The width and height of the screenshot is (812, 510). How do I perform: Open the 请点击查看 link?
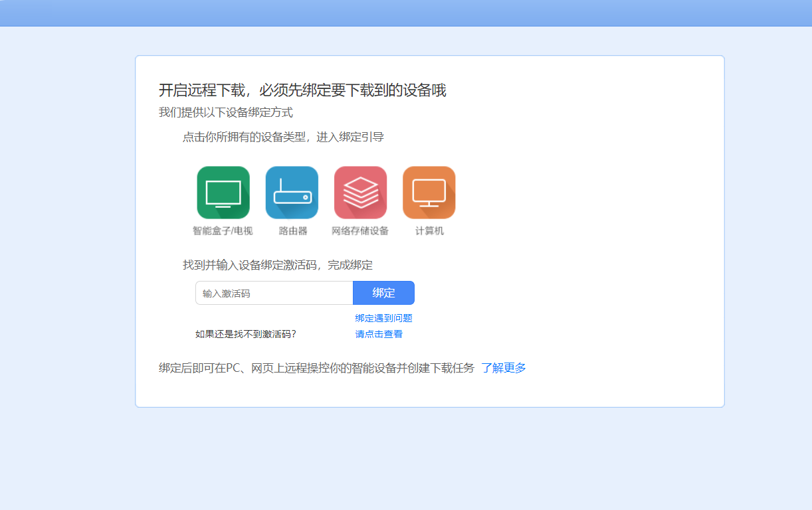(379, 334)
